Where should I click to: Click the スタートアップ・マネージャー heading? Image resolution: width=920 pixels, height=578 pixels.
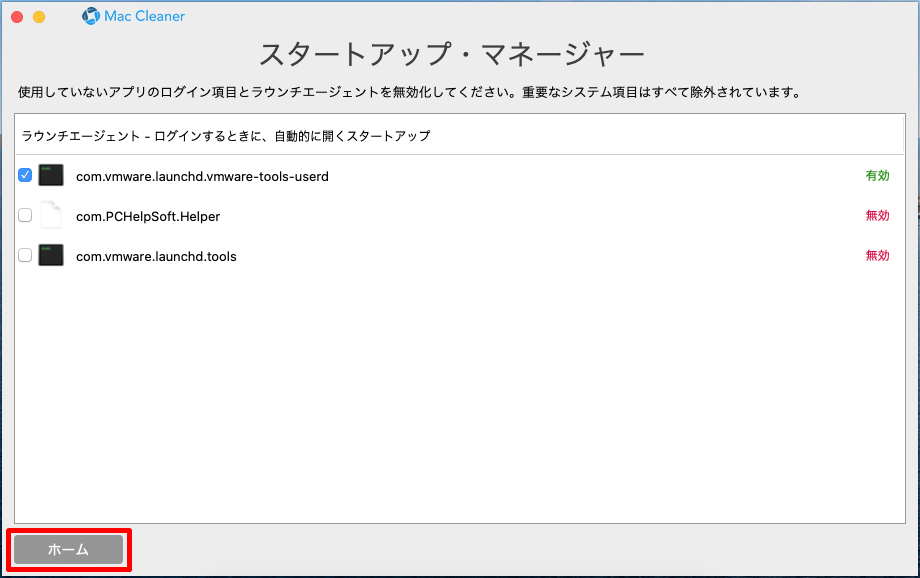(452, 54)
